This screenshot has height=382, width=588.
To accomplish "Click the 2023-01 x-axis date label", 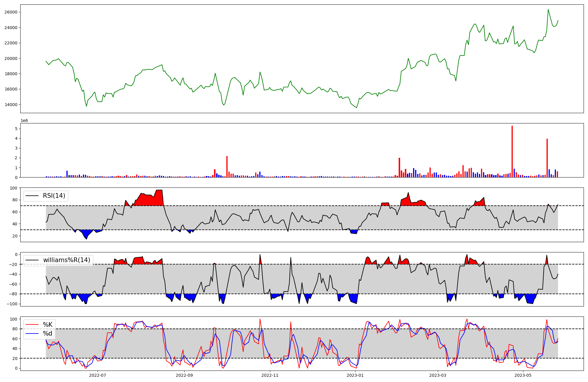I will tap(355, 375).
